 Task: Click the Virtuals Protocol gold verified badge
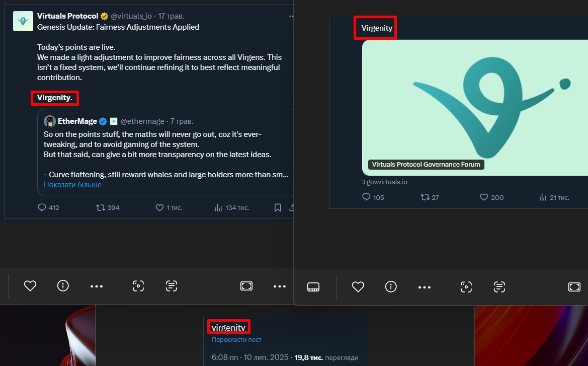(104, 16)
